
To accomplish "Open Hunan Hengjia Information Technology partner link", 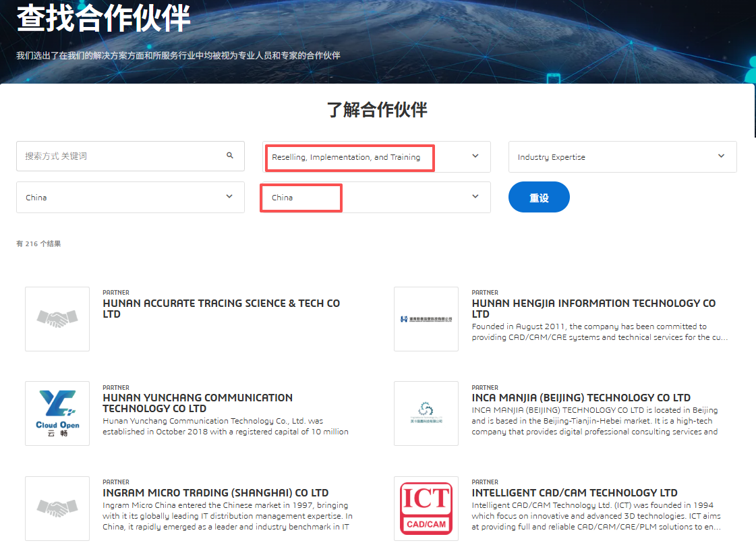I will (x=593, y=309).
